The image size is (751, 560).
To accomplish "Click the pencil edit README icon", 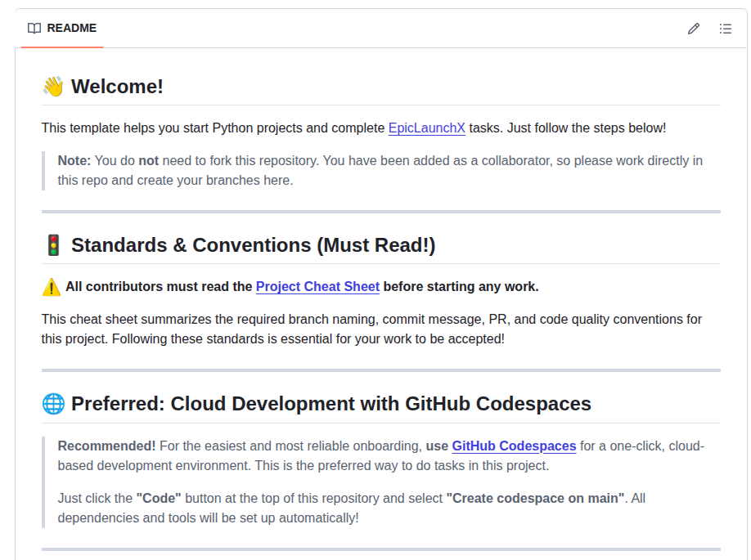I will 693,29.
